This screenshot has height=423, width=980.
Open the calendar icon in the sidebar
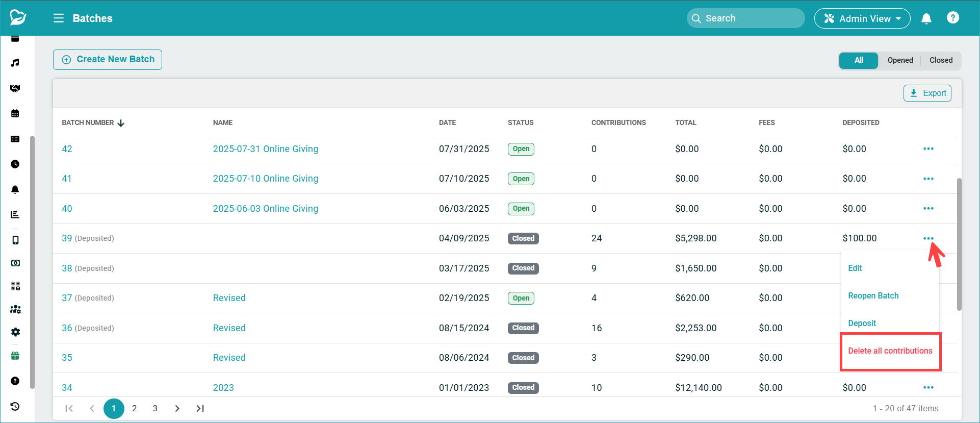point(15,113)
